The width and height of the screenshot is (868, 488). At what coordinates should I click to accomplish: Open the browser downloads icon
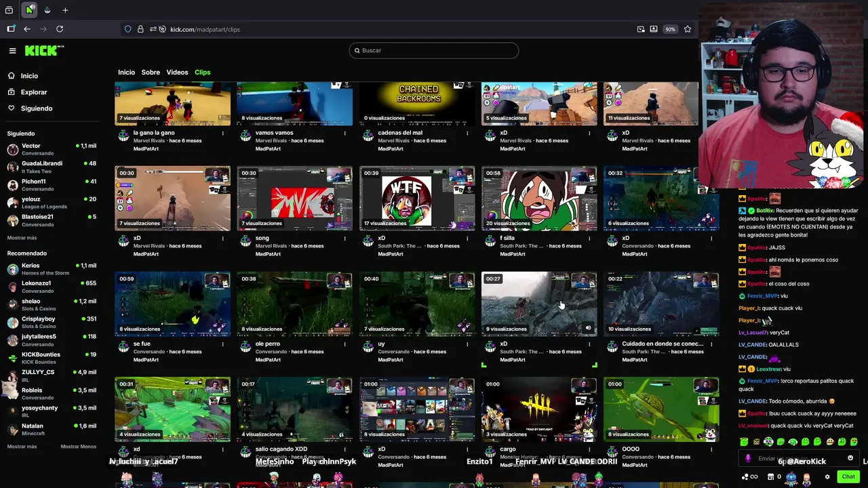[x=654, y=29]
